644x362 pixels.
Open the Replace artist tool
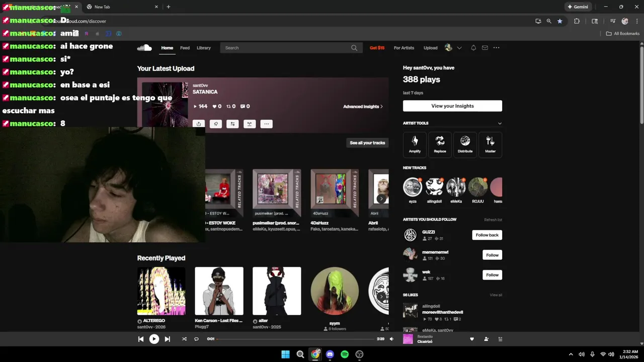click(440, 144)
